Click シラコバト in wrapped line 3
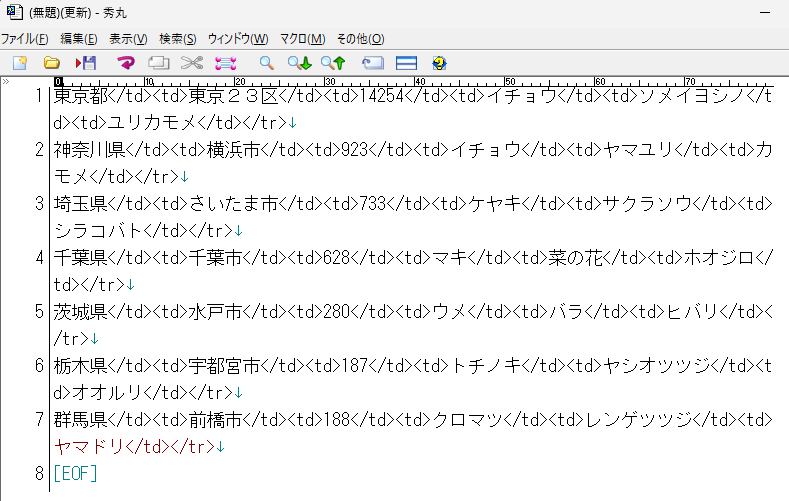The height and width of the screenshot is (501, 789). click(99, 230)
